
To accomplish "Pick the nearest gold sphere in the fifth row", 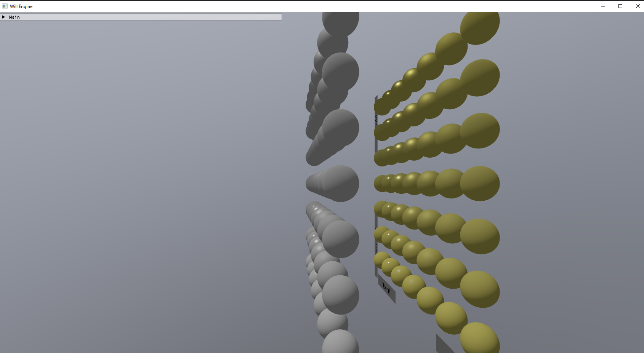I will [x=480, y=236].
